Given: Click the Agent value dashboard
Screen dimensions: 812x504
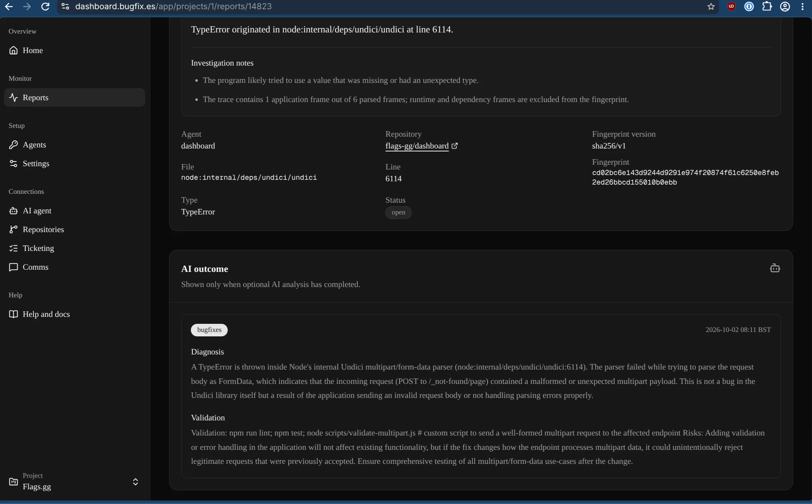Looking at the screenshot, I should click(198, 146).
